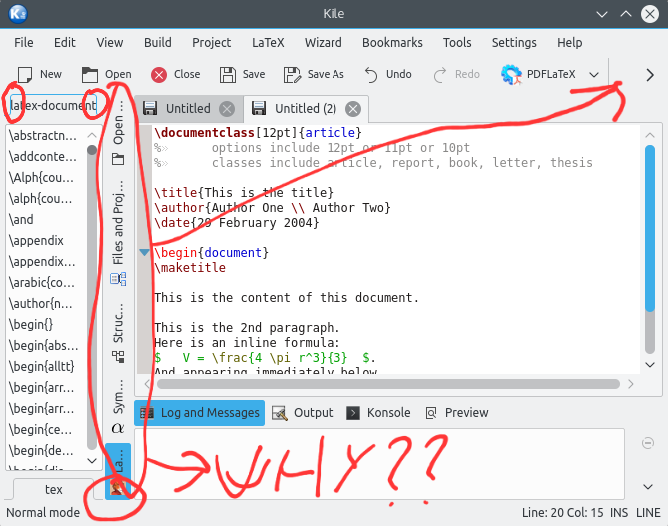Select \arabic{co... command in the list
The width and height of the screenshot is (668, 526).
(42, 282)
